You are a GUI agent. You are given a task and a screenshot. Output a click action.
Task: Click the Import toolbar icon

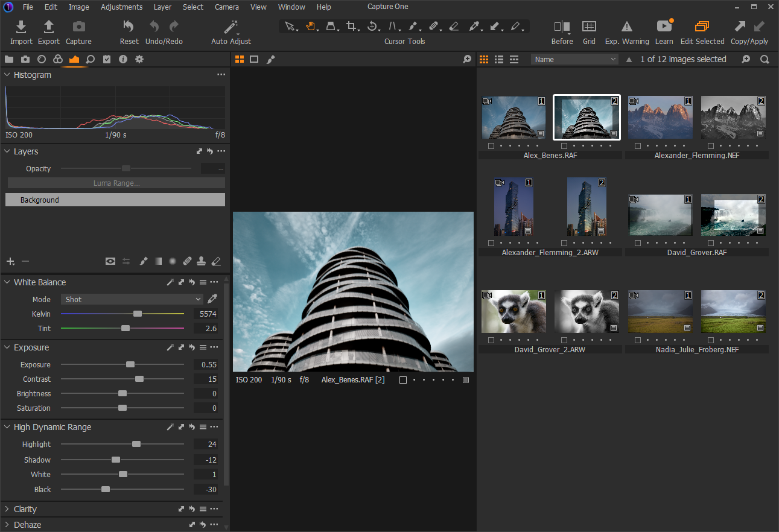click(x=21, y=27)
